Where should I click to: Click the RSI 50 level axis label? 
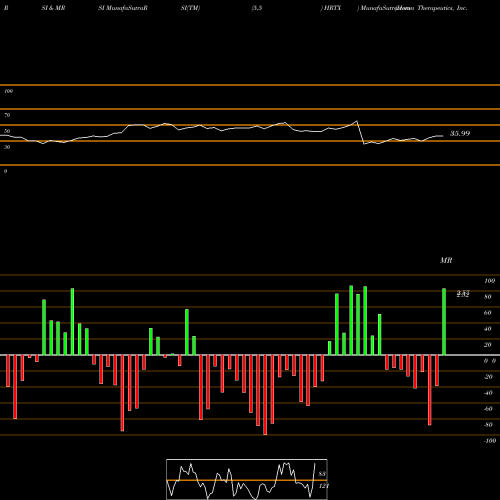7,131
